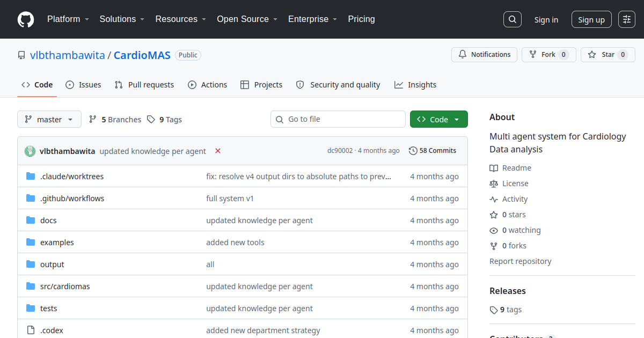The width and height of the screenshot is (644, 338).
Task: Click the history clock icon beside 58 Commits
Action: pyautogui.click(x=413, y=151)
